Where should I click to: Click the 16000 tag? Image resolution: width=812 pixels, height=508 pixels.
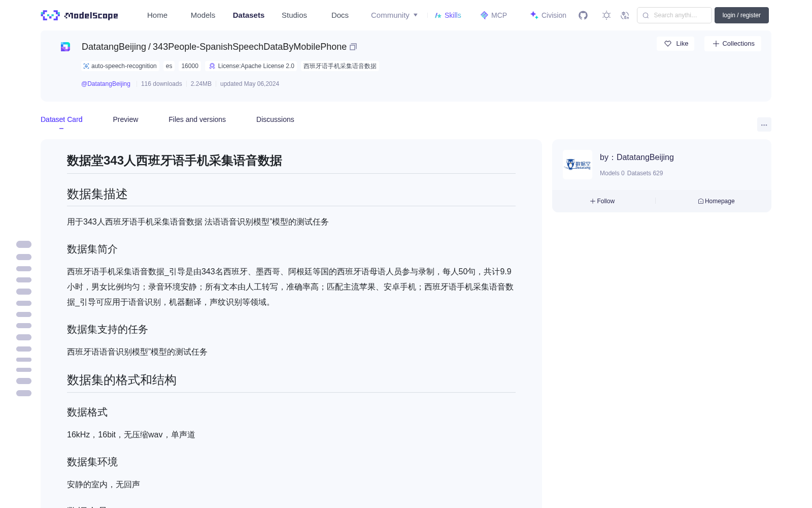coord(190,66)
